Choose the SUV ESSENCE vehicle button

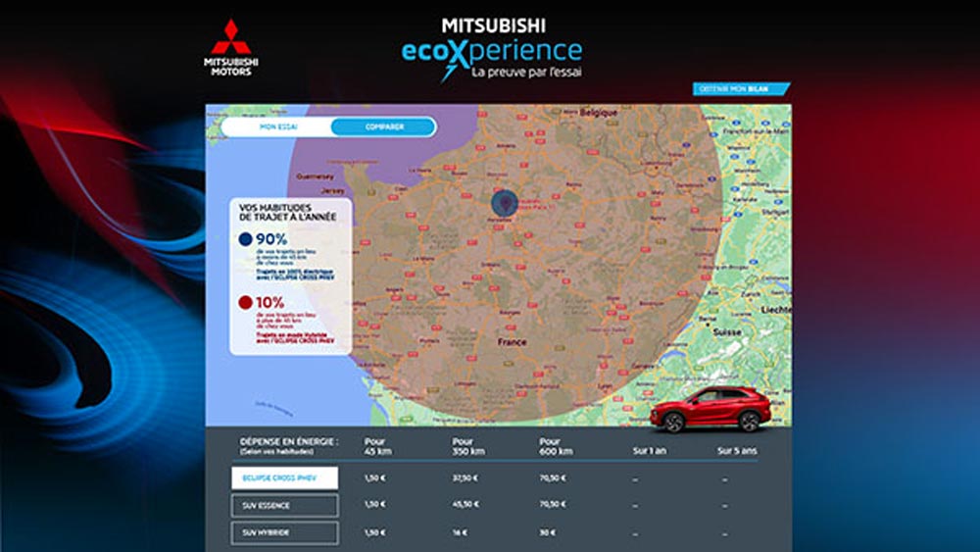coord(285,505)
